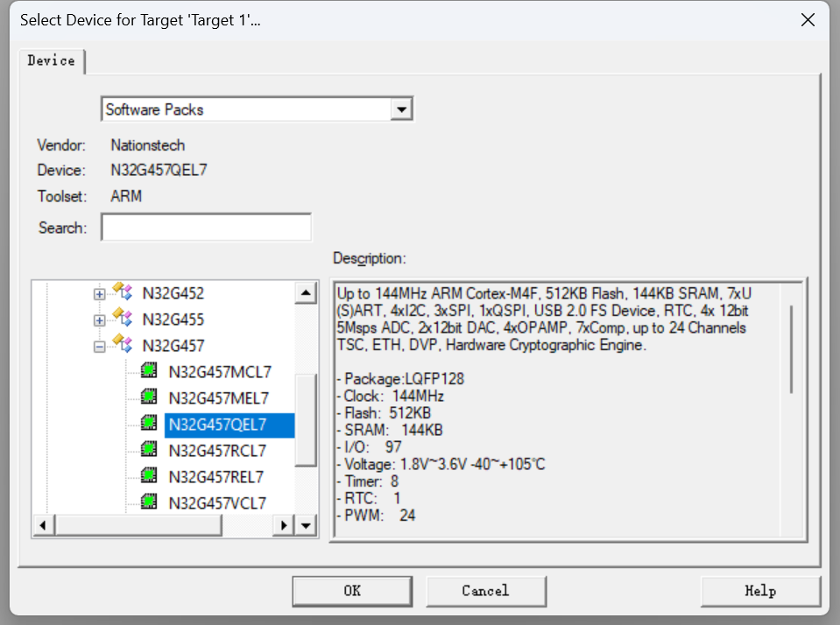Click the chip icon beside N32G457VCL7
The image size is (840, 625).
(149, 502)
